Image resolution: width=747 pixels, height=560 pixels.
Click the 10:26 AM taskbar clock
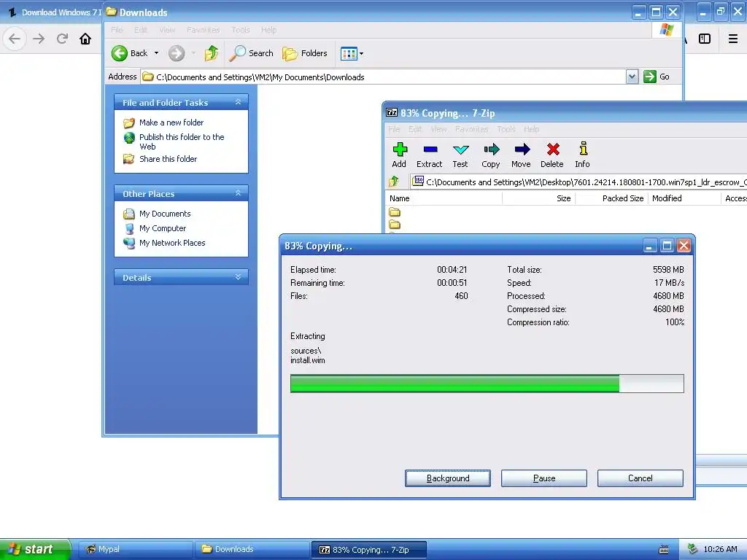pyautogui.click(x=720, y=549)
